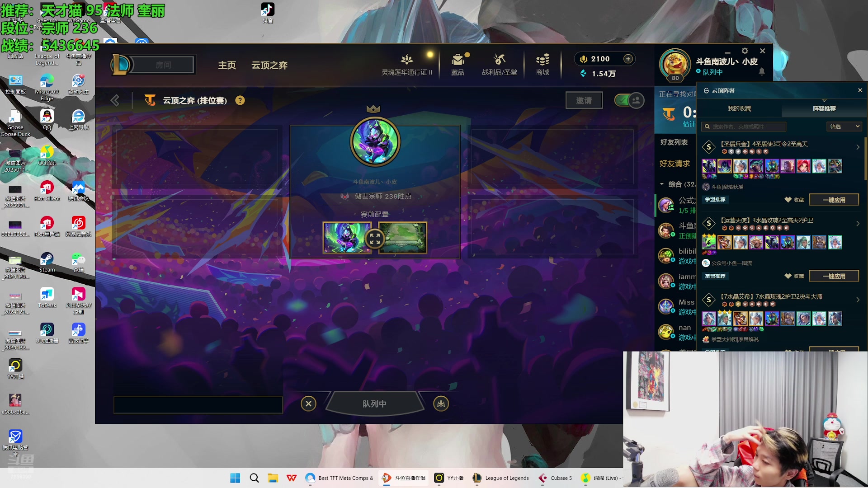Open the 好友请求 tab
Viewport: 868px width, 488px height.
pos(675,164)
